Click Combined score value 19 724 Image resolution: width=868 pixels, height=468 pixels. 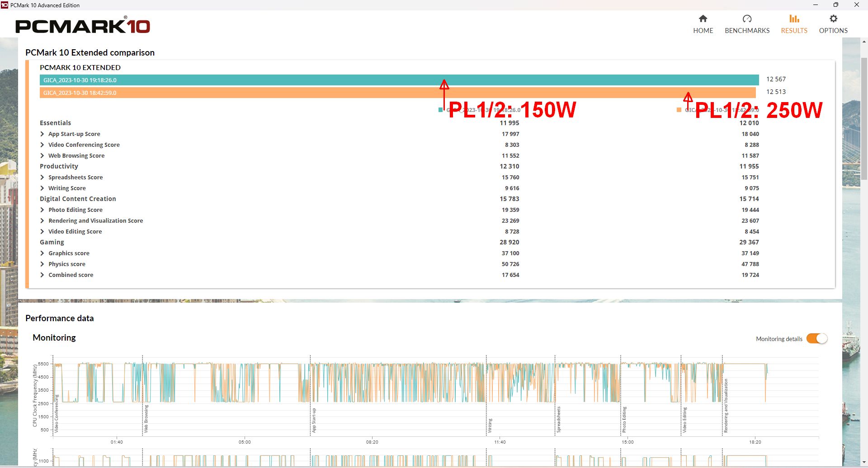click(x=750, y=275)
